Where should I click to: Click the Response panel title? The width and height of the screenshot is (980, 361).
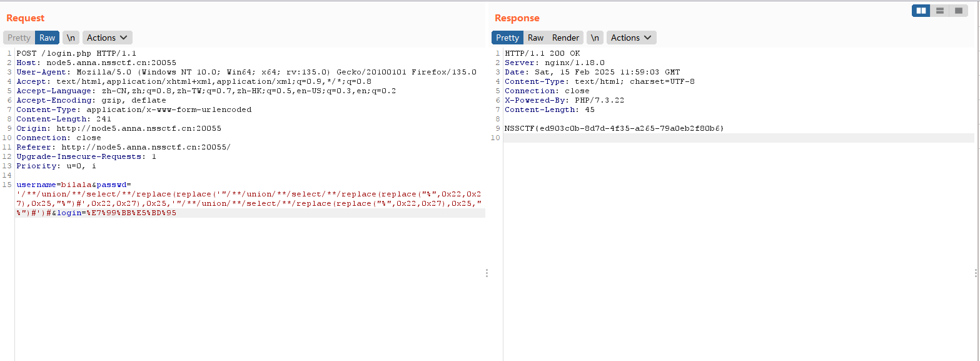517,18
